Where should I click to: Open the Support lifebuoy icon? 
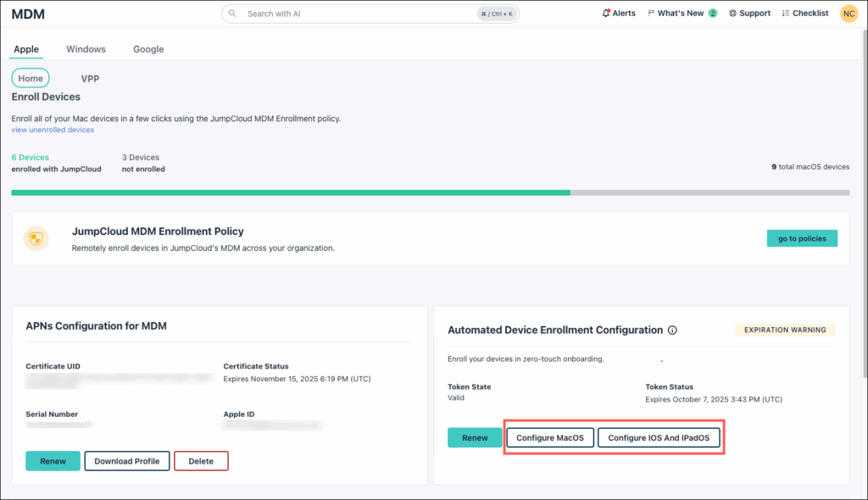[x=732, y=14]
